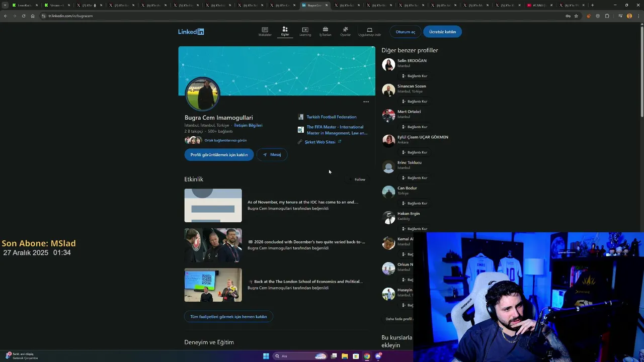Image resolution: width=644 pixels, height=362 pixels.
Task: Click the Chrome profile avatar
Action: click(x=629, y=16)
